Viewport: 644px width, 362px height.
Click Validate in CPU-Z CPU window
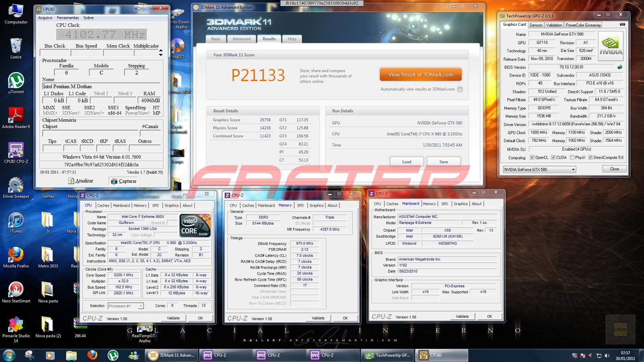[173, 318]
